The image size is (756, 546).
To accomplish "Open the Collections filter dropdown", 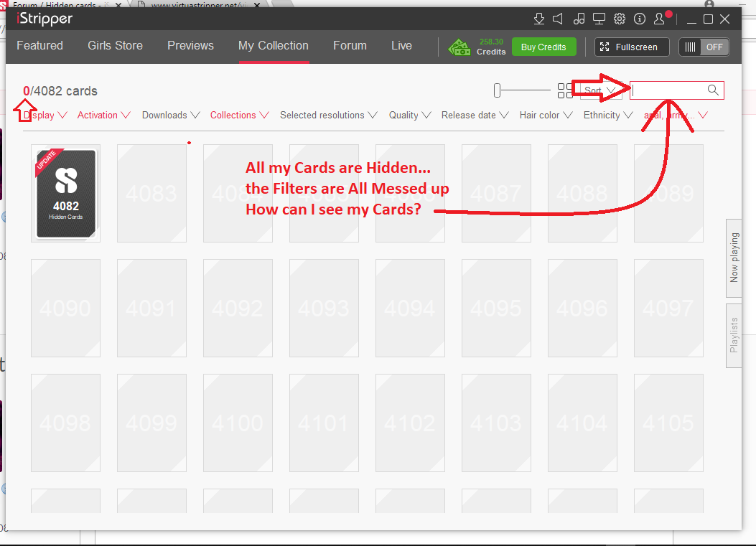I will click(239, 116).
